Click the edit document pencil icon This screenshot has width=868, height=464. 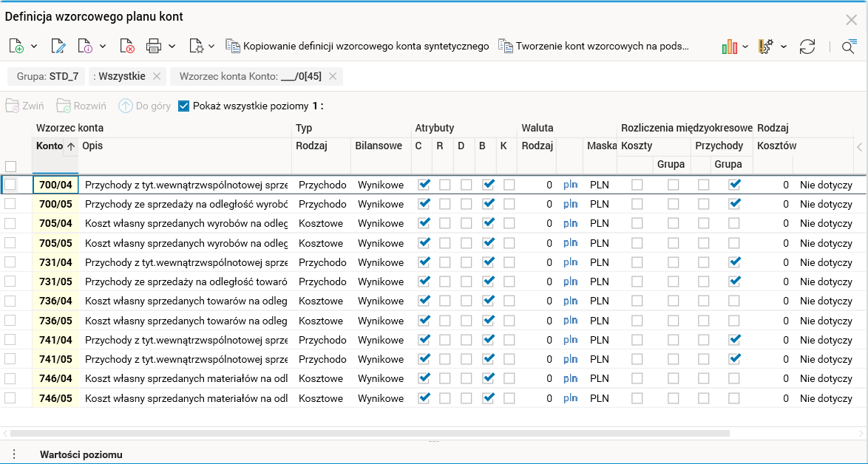[x=58, y=47]
